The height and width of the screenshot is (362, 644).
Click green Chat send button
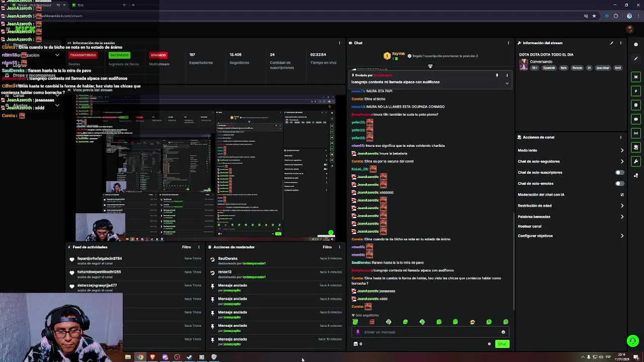coord(502,344)
